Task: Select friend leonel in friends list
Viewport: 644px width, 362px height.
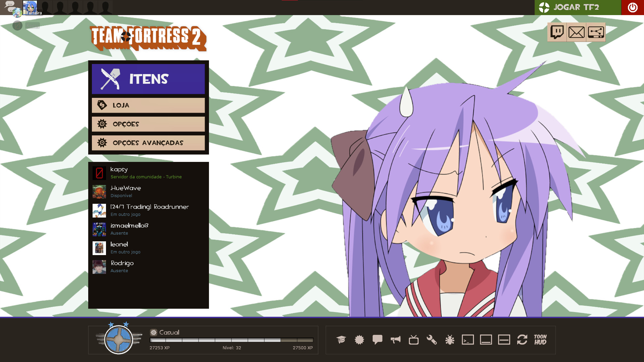Action: [x=148, y=248]
